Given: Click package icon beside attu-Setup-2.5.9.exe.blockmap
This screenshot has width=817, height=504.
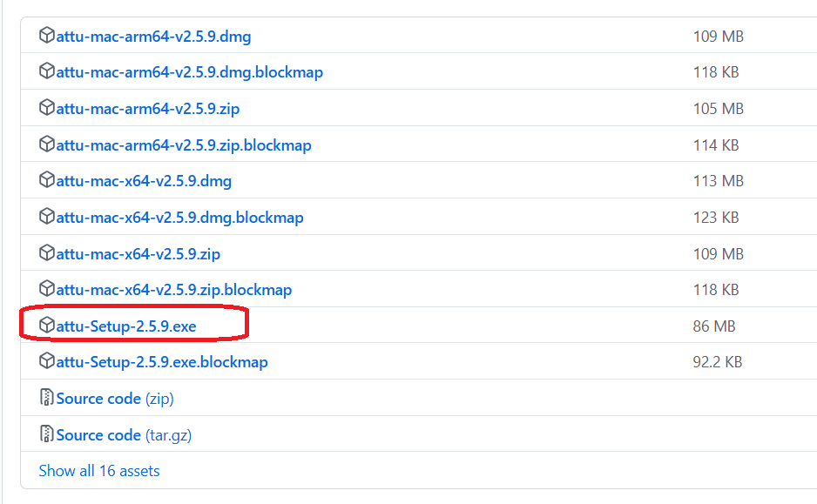Looking at the screenshot, I should coord(47,361).
